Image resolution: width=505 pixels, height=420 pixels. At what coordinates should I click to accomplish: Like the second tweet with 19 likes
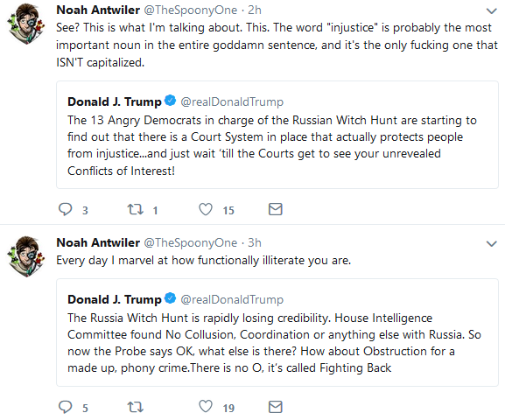pos(206,407)
